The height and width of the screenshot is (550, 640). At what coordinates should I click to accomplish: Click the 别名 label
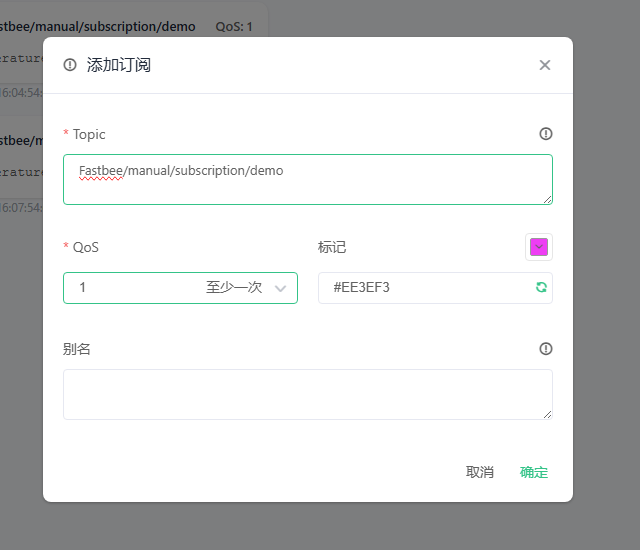point(77,349)
